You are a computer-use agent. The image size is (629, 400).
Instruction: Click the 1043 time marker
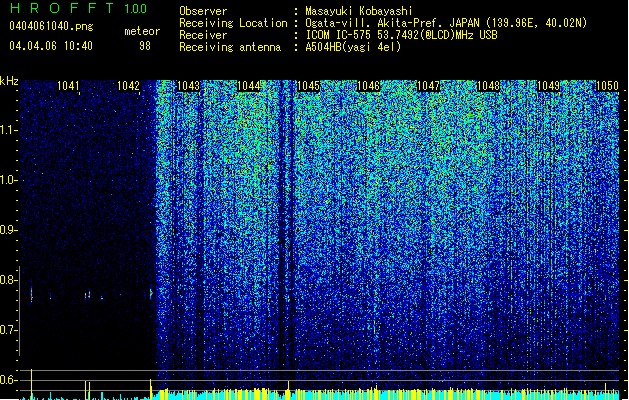(188, 86)
